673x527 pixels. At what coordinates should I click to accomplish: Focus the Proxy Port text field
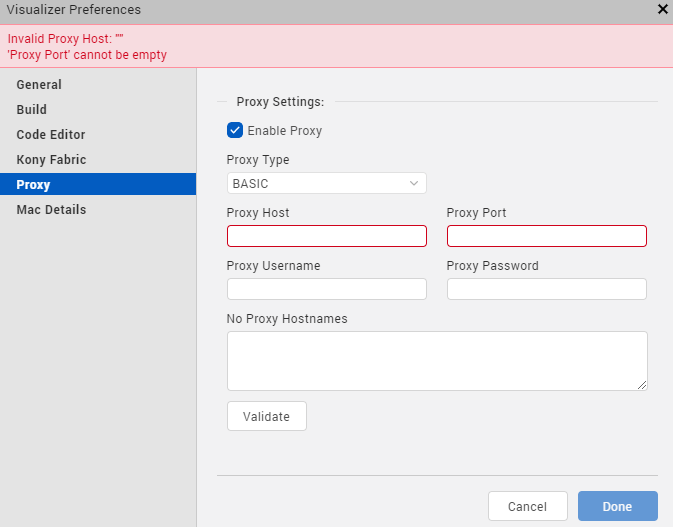[546, 236]
